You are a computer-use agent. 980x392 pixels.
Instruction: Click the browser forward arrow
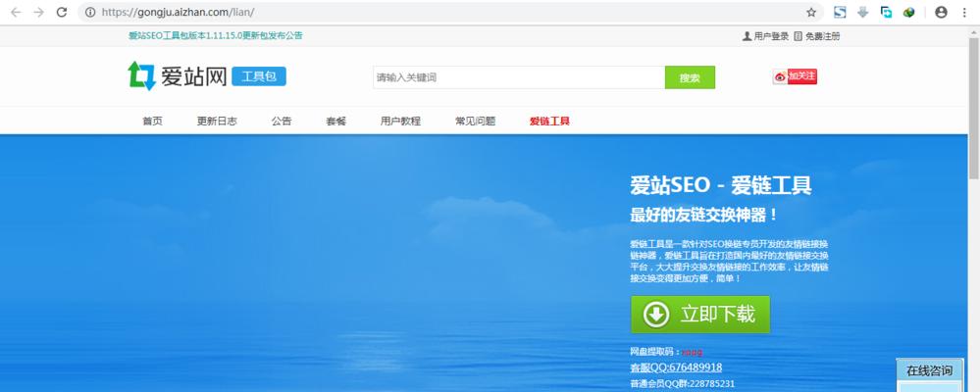point(39,12)
